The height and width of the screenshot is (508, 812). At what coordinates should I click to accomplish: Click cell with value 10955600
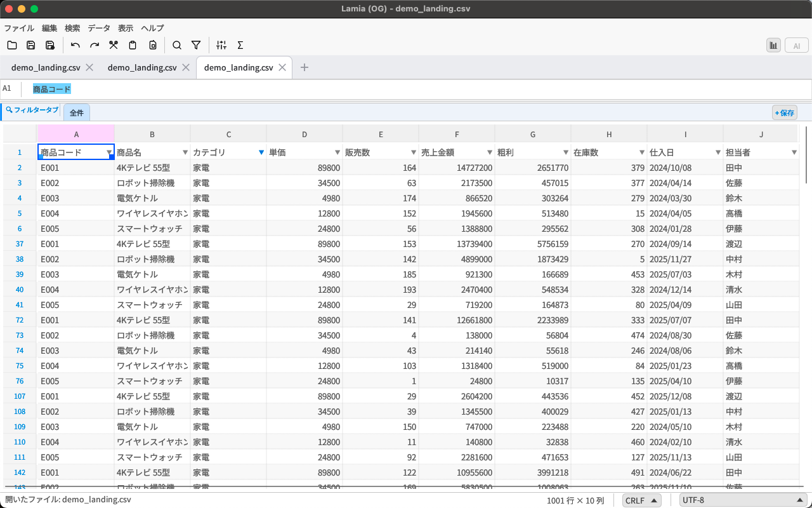pyautogui.click(x=457, y=472)
